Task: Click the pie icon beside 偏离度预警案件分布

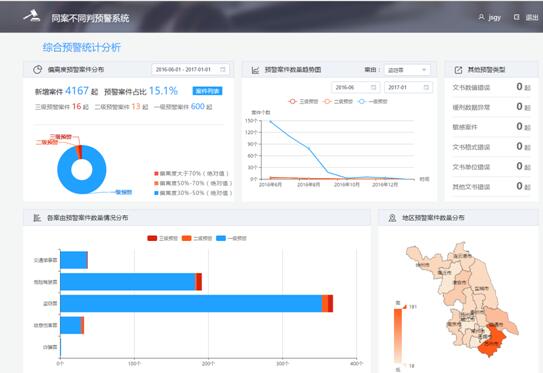Action: (37, 70)
